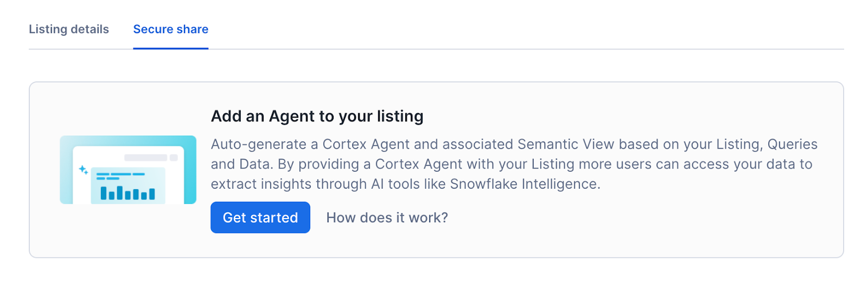Open the 'How does it work?' link
This screenshot has width=868, height=283.
[x=387, y=218]
